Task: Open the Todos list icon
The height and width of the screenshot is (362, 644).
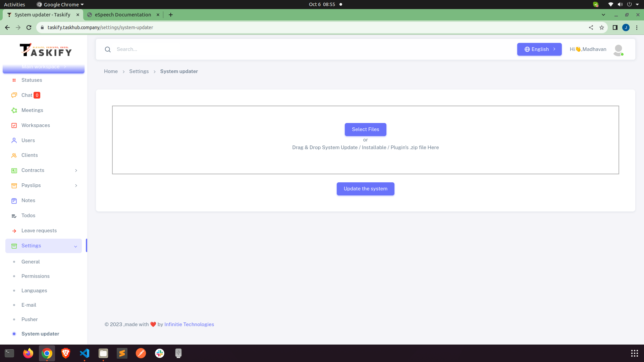Action: coord(14,216)
